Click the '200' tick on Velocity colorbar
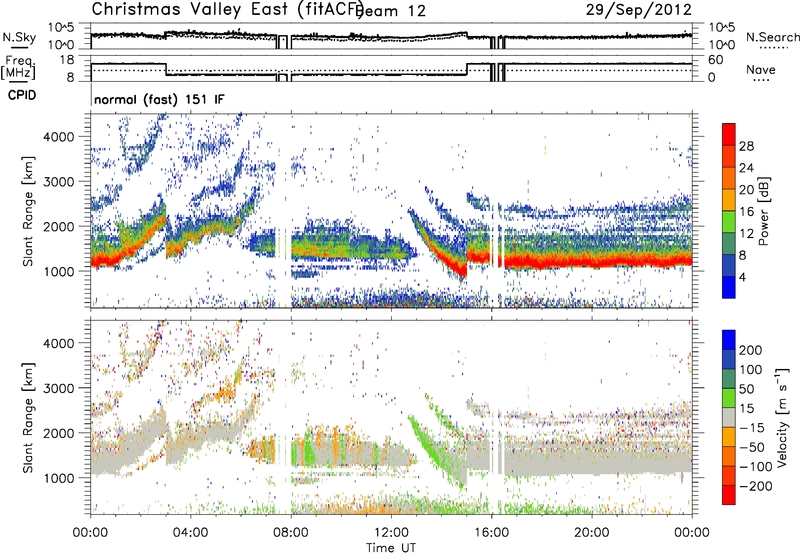 751,350
